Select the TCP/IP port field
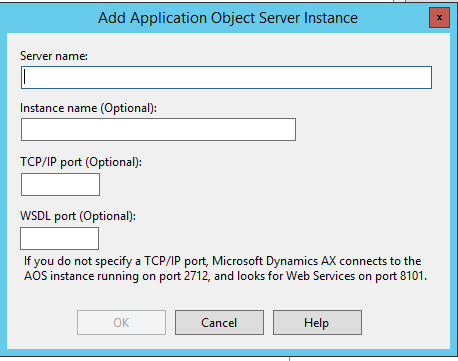Screen dimensions: 458x361 coord(60,184)
